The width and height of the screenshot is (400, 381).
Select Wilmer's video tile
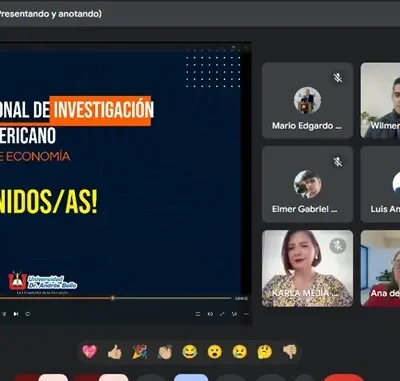click(x=380, y=100)
